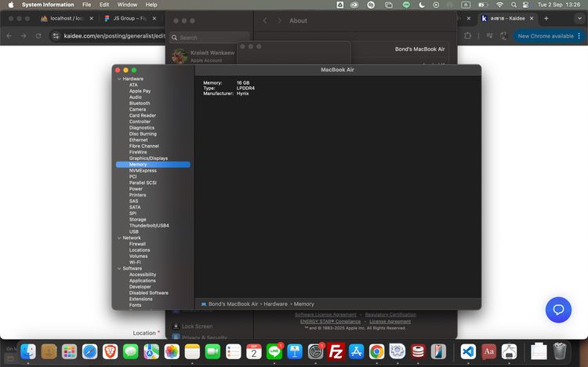Open Photos app in the Dock
Image resolution: width=588 pixels, height=367 pixels.
pos(172,351)
